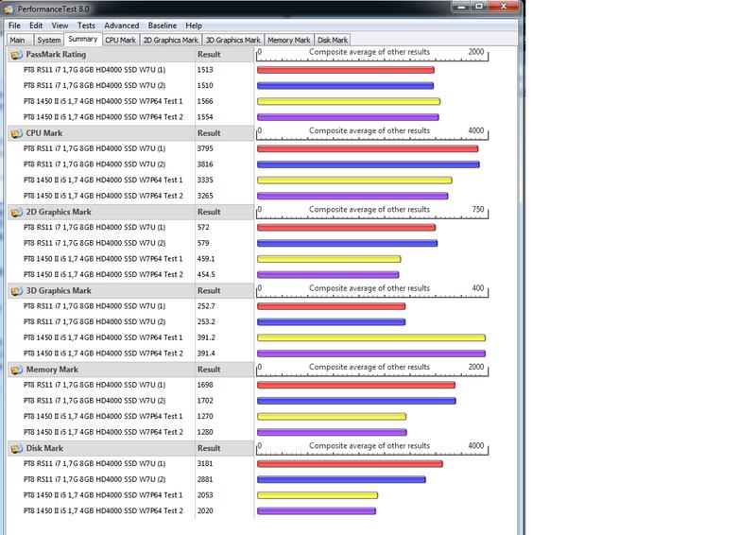This screenshot has width=756, height=535.
Task: Open the Help menu
Action: [194, 26]
